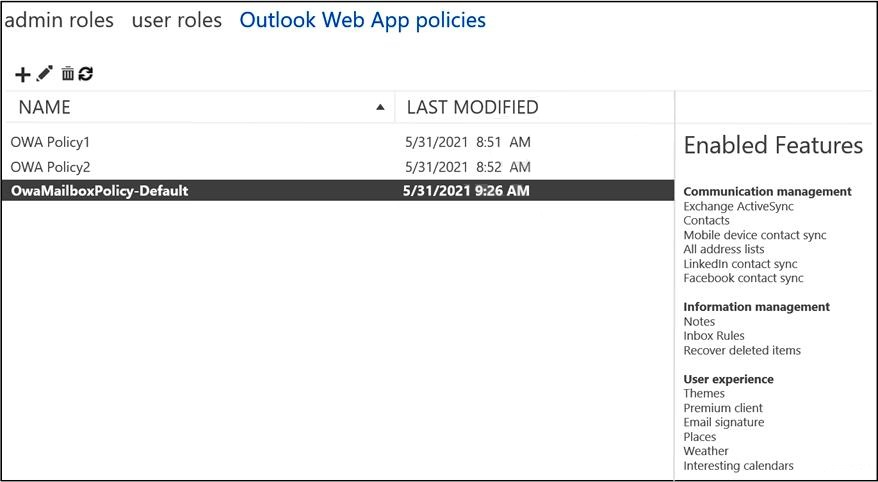Click the refresh arrows icon
The height and width of the screenshot is (482, 878).
click(x=86, y=73)
